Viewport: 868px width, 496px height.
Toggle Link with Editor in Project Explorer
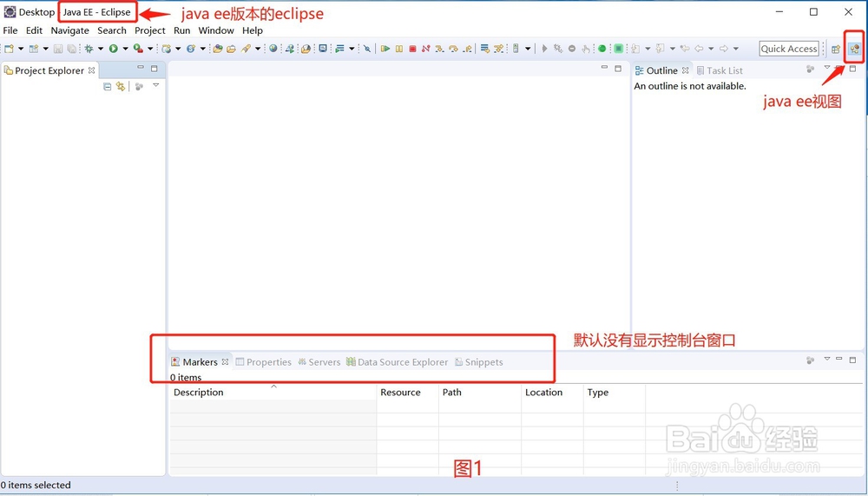point(120,87)
